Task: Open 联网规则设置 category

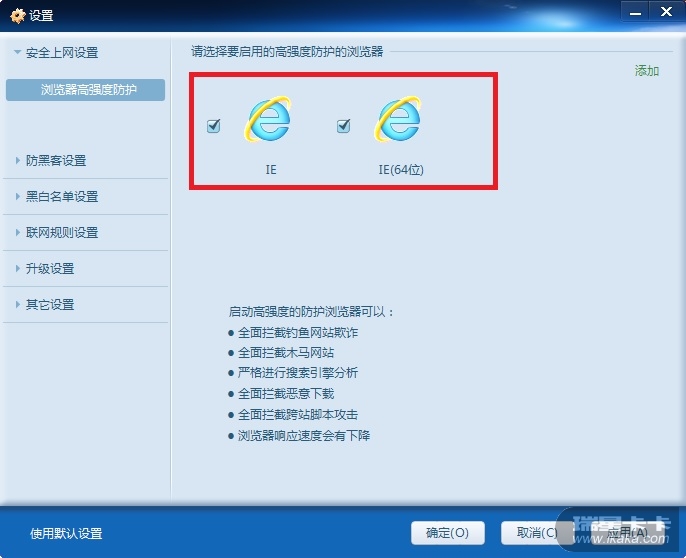Action: [x=62, y=232]
